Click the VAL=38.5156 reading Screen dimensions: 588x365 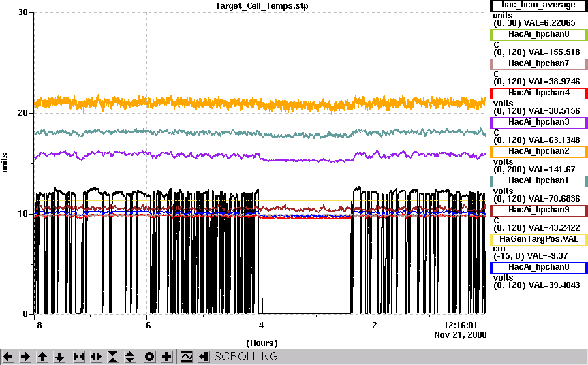point(554,111)
